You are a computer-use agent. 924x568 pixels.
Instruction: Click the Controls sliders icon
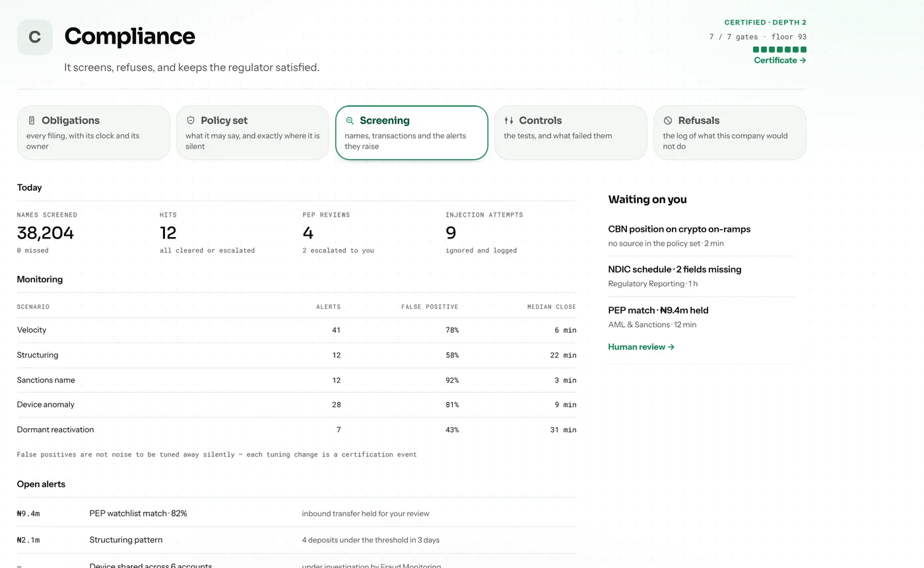509,121
